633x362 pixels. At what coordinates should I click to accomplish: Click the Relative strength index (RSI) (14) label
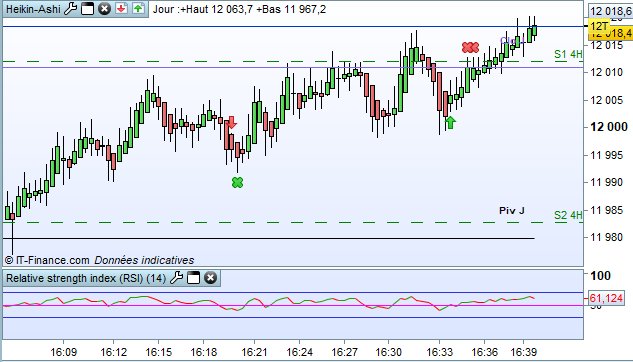(x=86, y=278)
